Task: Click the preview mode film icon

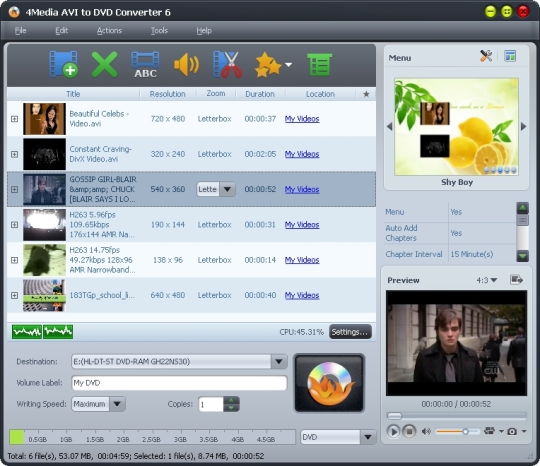Action: click(x=489, y=431)
